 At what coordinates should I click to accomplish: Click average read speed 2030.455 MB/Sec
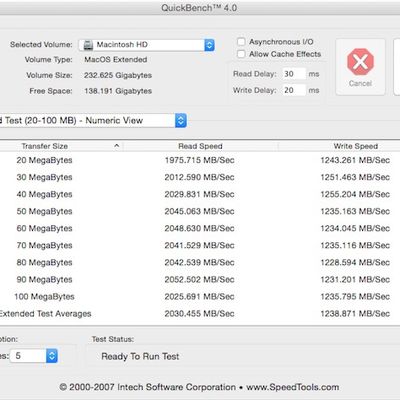(x=199, y=314)
